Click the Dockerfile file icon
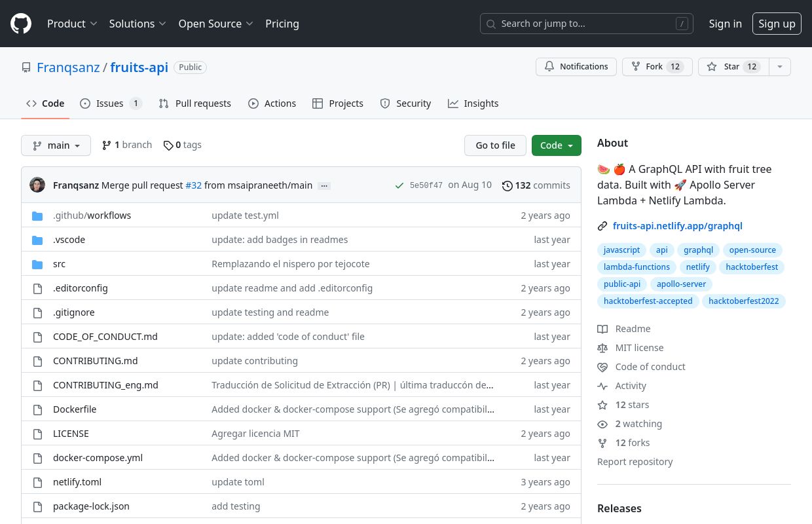 pos(37,410)
